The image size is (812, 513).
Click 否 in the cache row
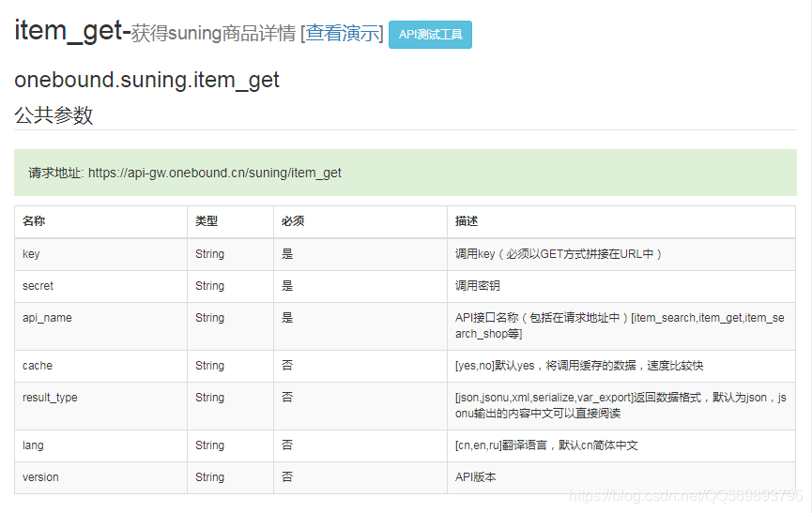click(x=287, y=366)
